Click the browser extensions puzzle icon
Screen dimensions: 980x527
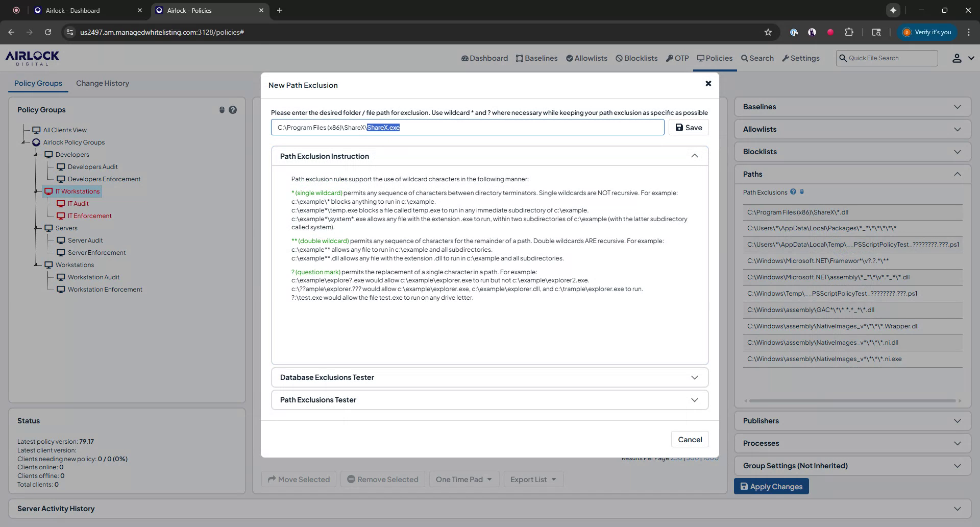[849, 32]
